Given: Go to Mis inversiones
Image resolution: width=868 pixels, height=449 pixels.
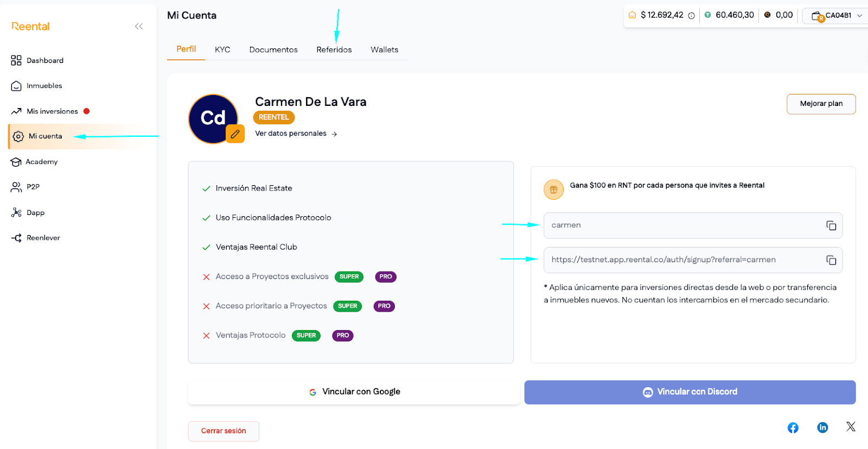Looking at the screenshot, I should (52, 111).
